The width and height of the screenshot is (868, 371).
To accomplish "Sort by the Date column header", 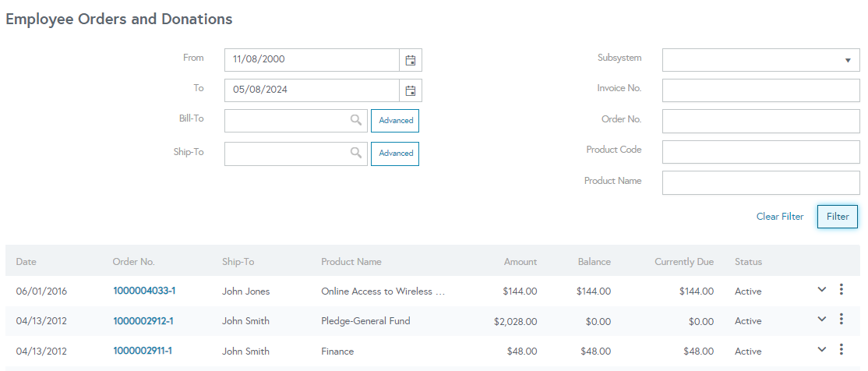I will pos(26,262).
